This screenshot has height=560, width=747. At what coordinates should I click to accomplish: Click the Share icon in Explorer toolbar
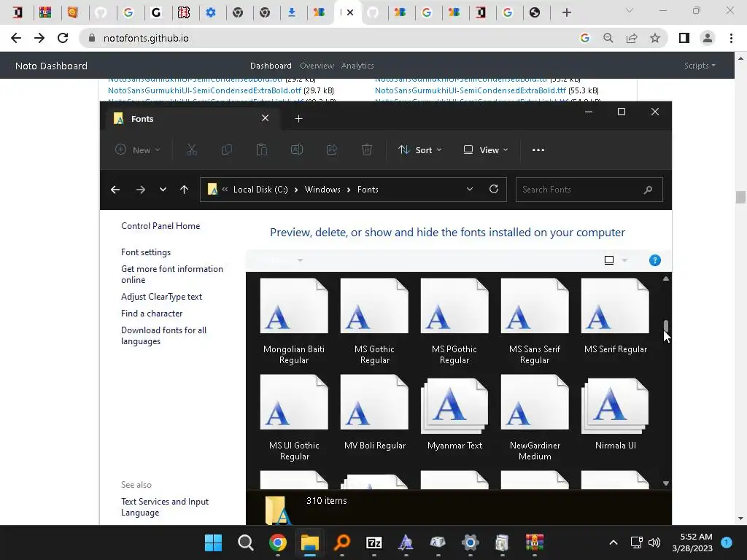click(332, 150)
